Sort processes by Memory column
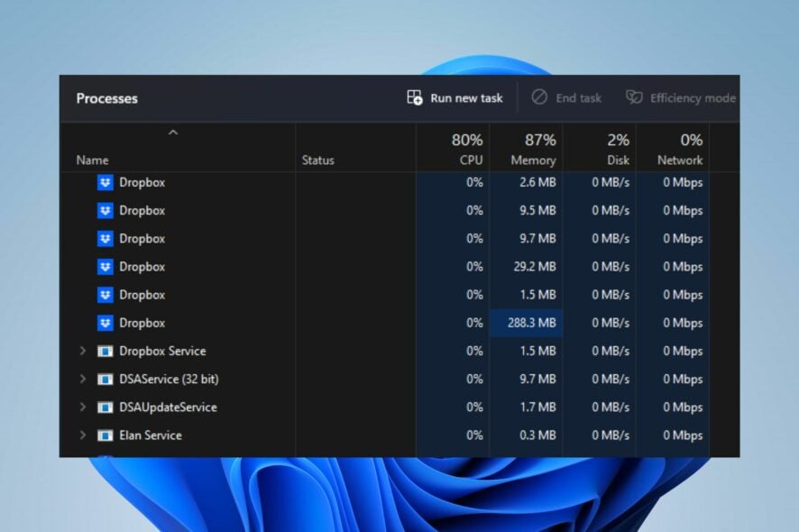This screenshot has height=532, width=799. [527, 148]
